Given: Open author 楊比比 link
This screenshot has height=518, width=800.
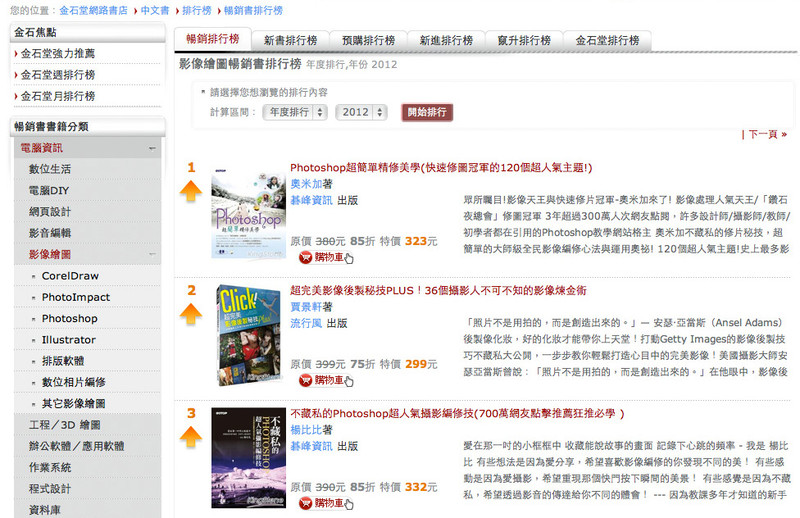Looking at the screenshot, I should [306, 430].
